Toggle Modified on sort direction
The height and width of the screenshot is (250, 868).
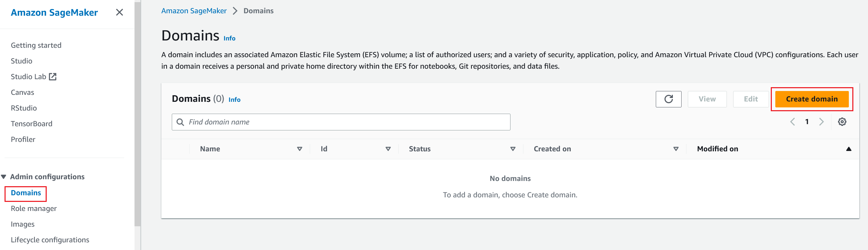(x=848, y=149)
